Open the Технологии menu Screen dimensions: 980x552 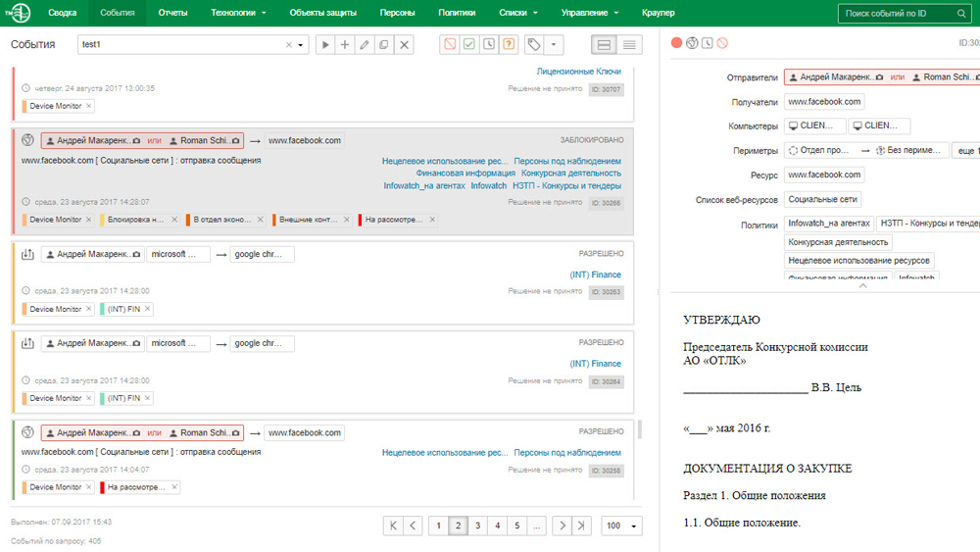coord(238,13)
